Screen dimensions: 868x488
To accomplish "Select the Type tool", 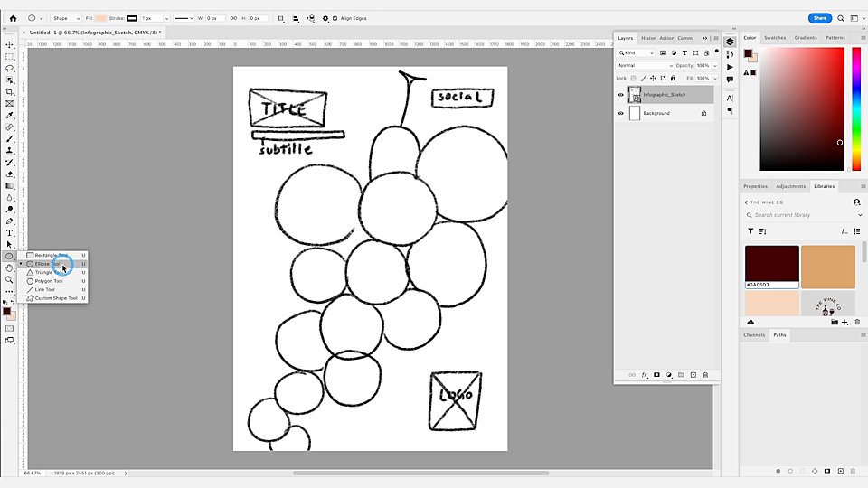I will tap(9, 233).
